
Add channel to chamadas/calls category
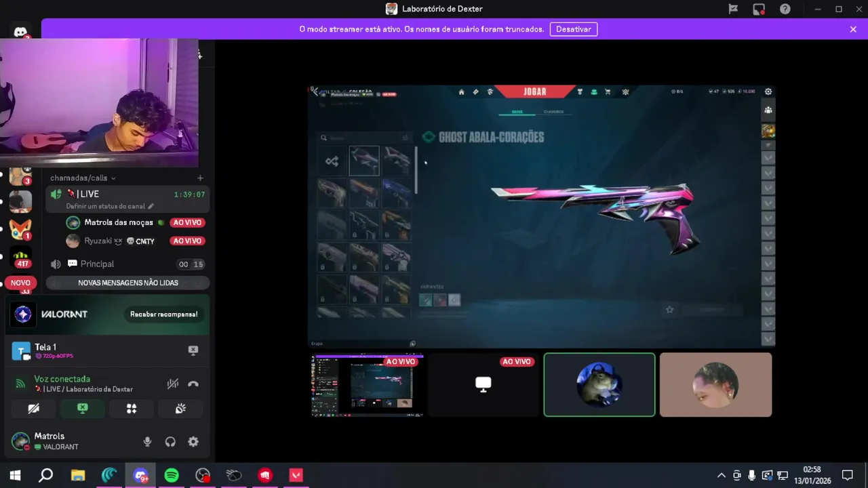tap(200, 178)
